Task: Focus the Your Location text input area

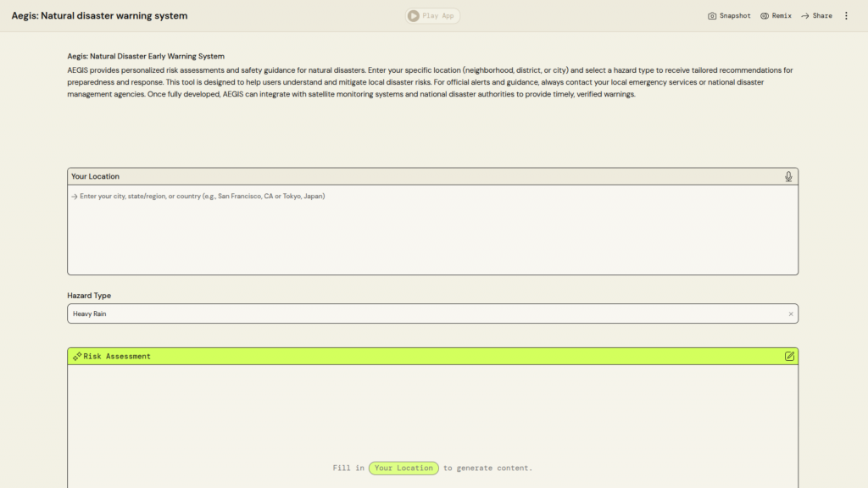Action: (432, 233)
